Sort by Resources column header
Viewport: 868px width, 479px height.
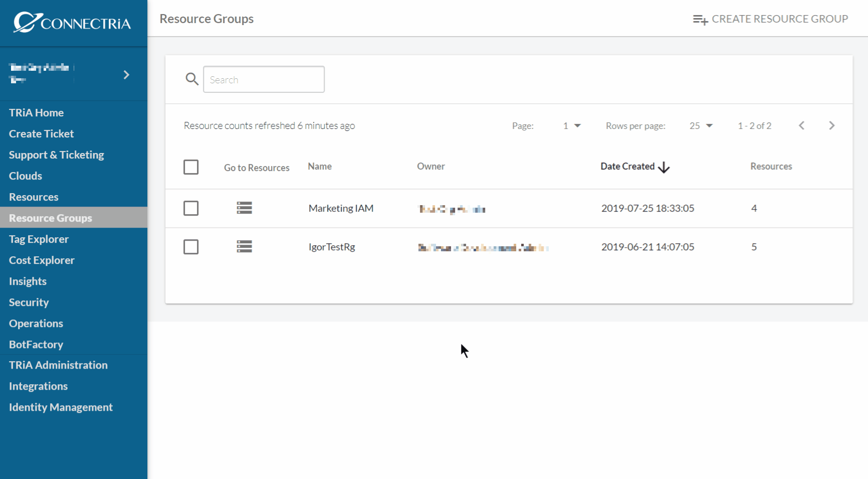point(771,167)
